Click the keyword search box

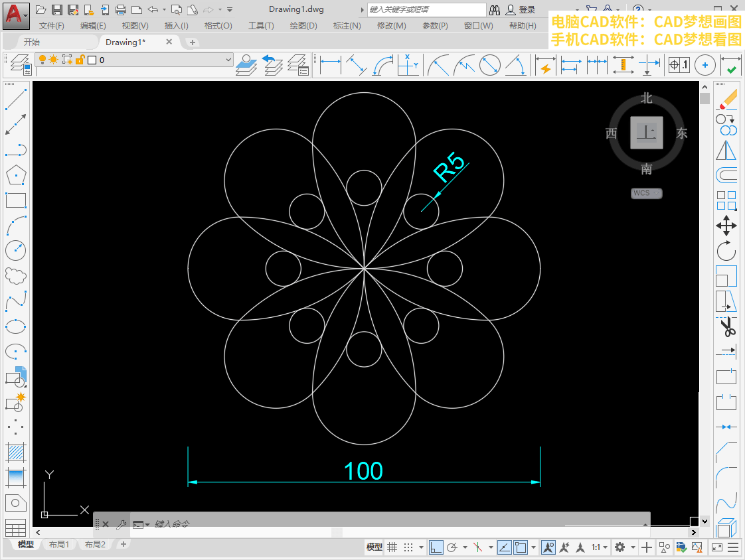click(426, 9)
